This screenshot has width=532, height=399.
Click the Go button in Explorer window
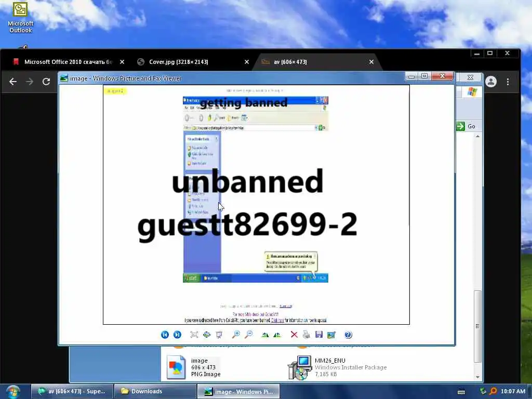pyautogui.click(x=466, y=126)
